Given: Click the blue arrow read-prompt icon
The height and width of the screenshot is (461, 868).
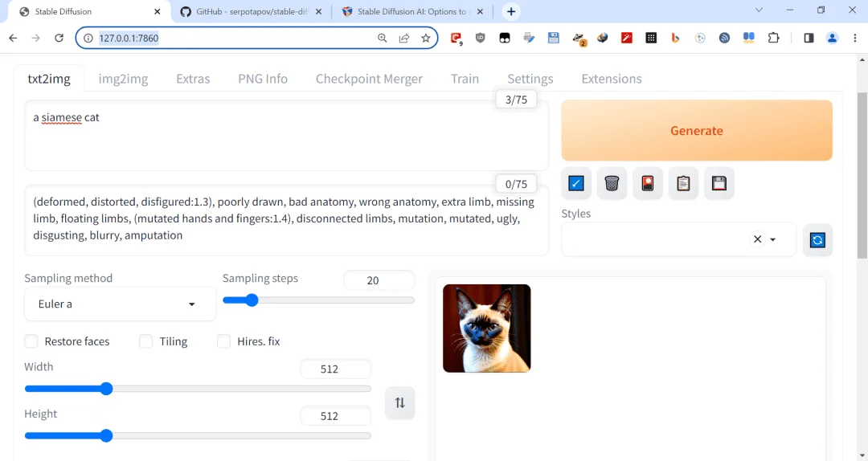Looking at the screenshot, I should [x=575, y=183].
